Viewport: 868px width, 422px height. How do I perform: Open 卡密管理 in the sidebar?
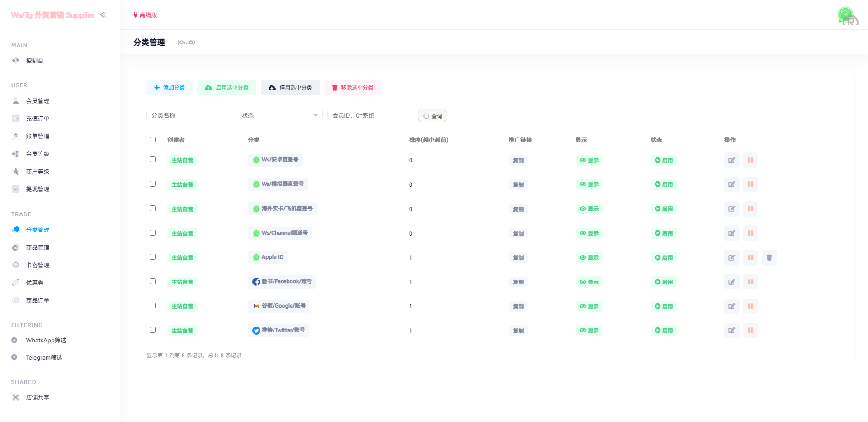(x=38, y=265)
